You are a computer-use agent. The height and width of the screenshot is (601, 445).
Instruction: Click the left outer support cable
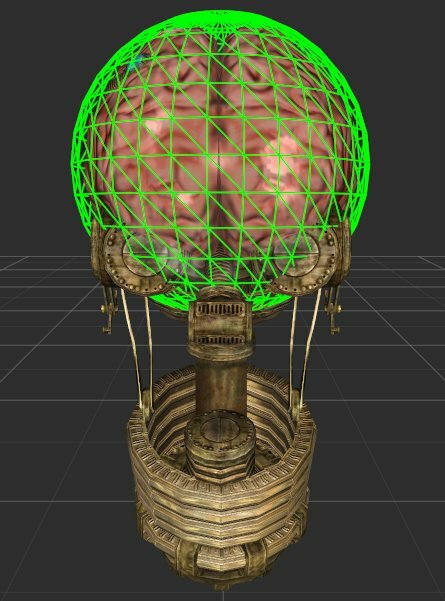pos(131,345)
